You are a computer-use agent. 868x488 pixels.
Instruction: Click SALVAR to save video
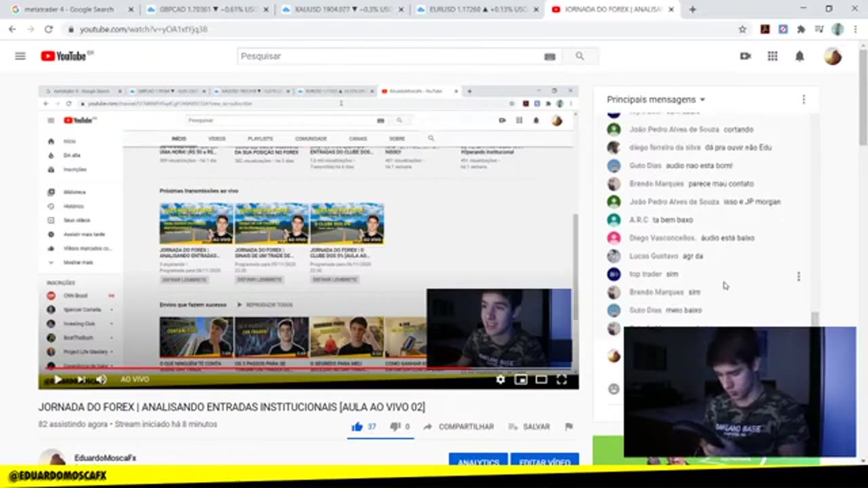pos(528,426)
